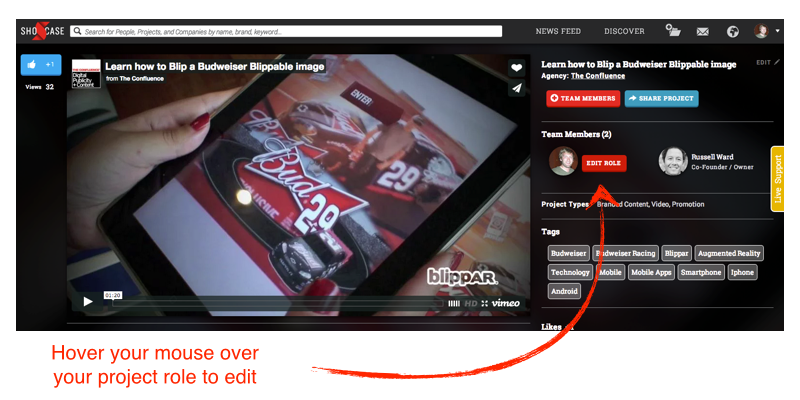Click the Edit Role button

pos(604,163)
